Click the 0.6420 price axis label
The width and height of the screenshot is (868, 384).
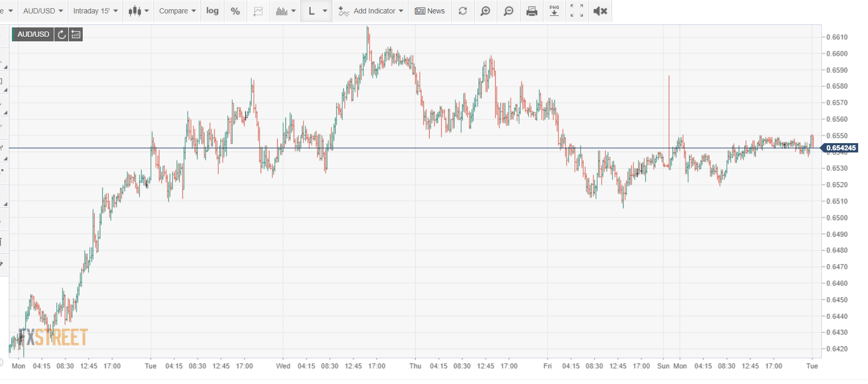[x=836, y=349]
